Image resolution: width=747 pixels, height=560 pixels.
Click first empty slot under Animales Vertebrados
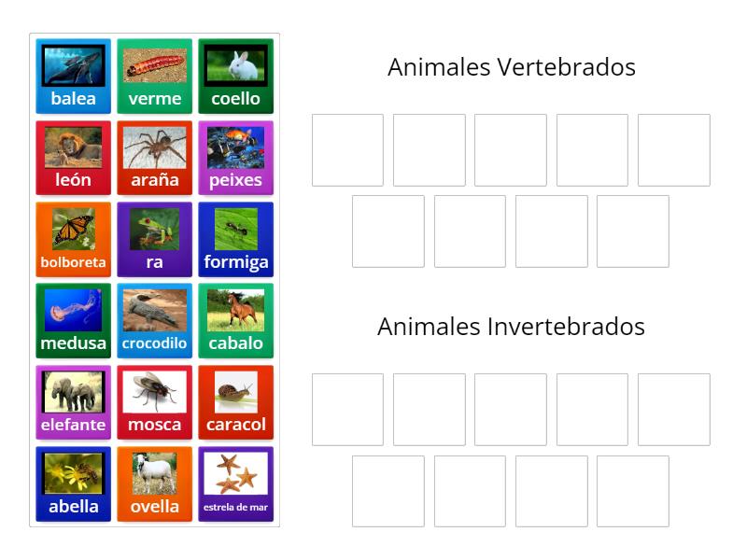[x=347, y=150]
